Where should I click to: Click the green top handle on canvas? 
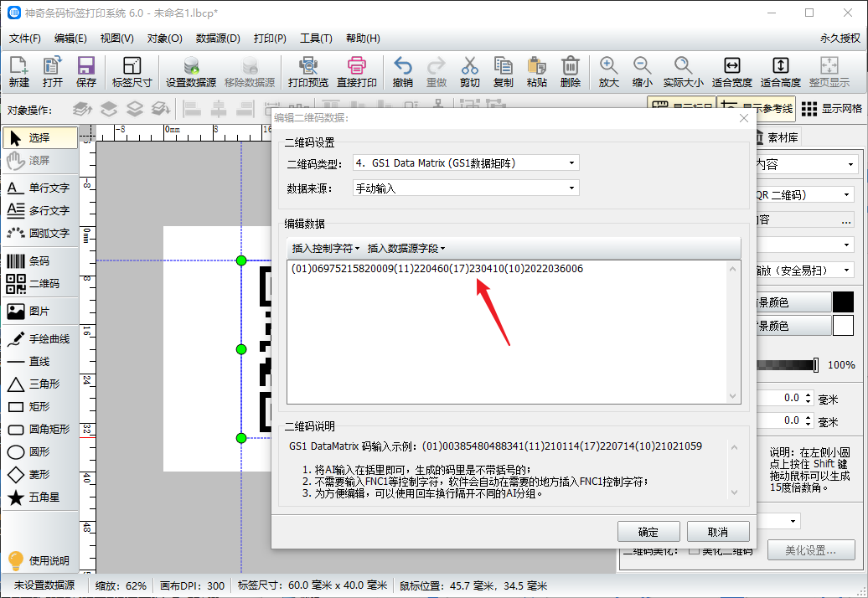241,260
